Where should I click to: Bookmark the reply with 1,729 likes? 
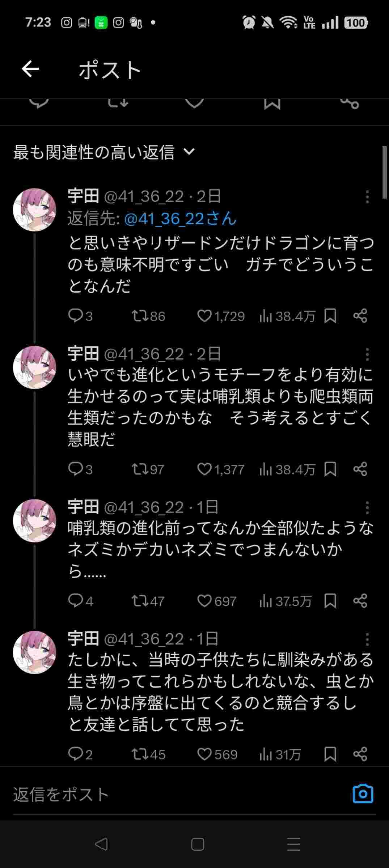(x=330, y=316)
